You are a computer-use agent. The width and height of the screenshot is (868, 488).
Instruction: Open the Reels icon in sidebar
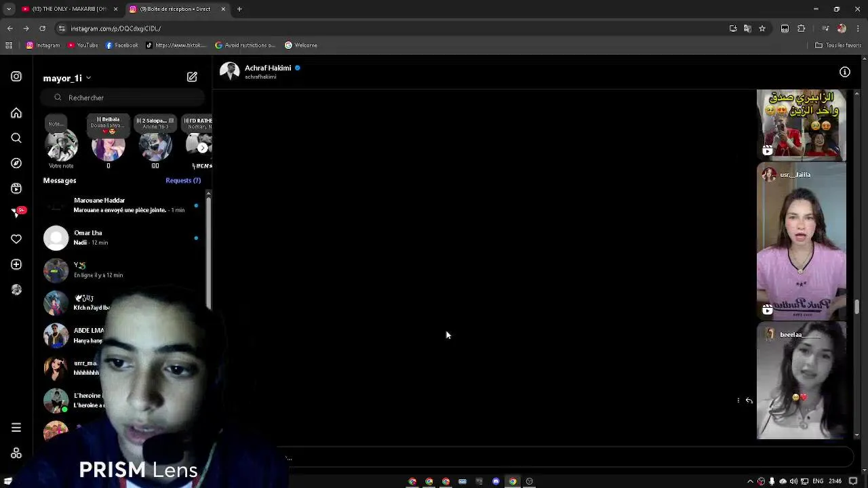tap(16, 188)
